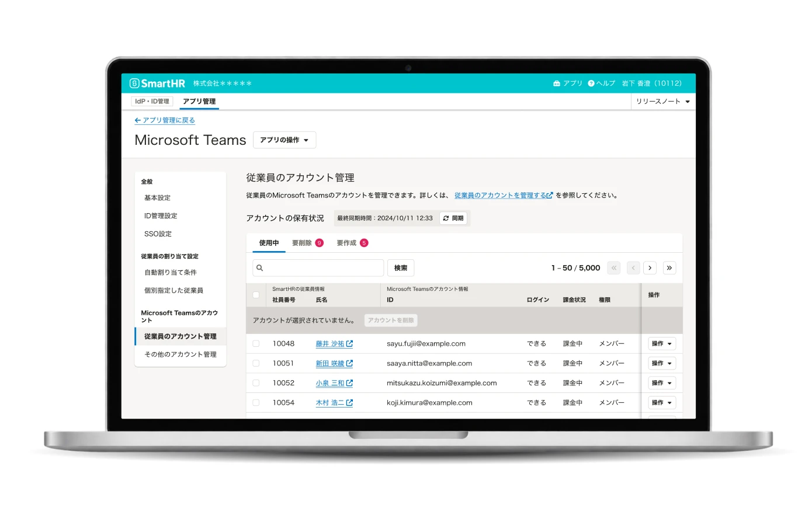Open アプリの操作 dropdown
This screenshot has height=508, width=812.
(284, 140)
